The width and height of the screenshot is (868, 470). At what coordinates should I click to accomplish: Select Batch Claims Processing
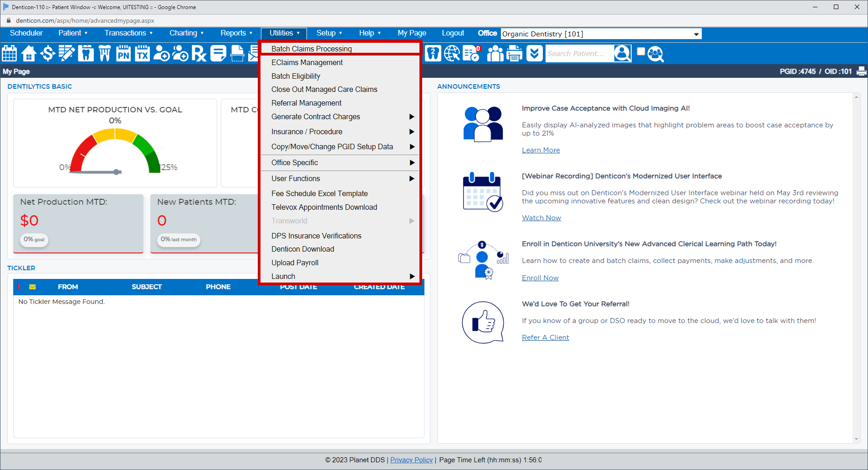[x=340, y=49]
